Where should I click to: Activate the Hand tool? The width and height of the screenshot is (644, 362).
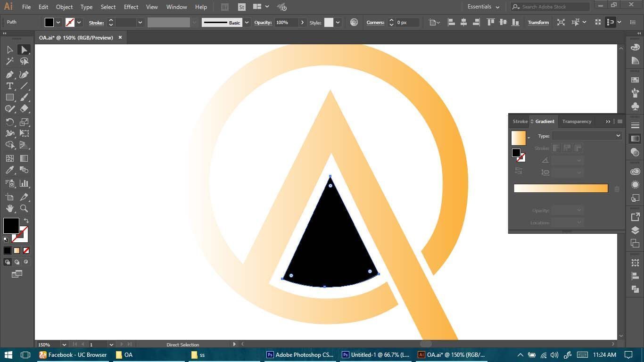pos(9,208)
